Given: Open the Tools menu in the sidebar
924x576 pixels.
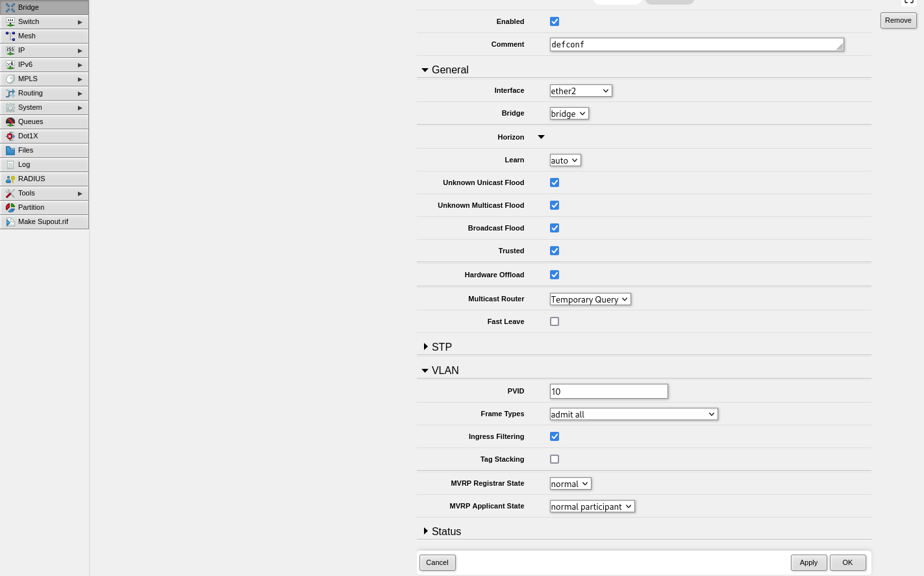Looking at the screenshot, I should (26, 193).
